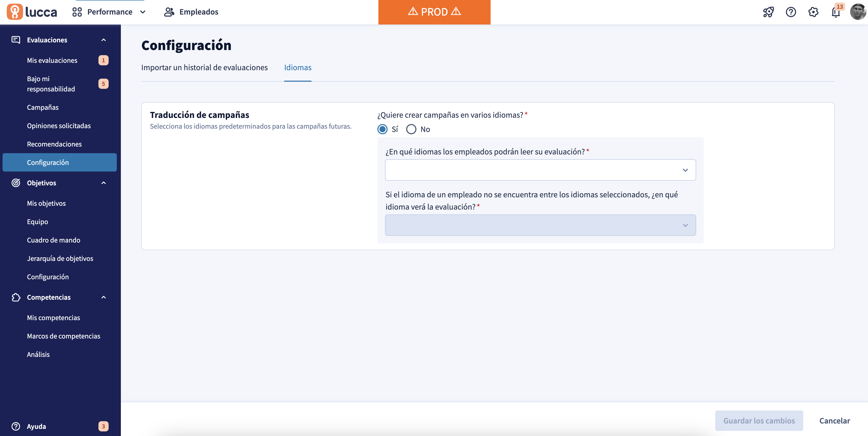The image size is (868, 436).
Task: Select the Sí radio option
Action: coord(382,129)
